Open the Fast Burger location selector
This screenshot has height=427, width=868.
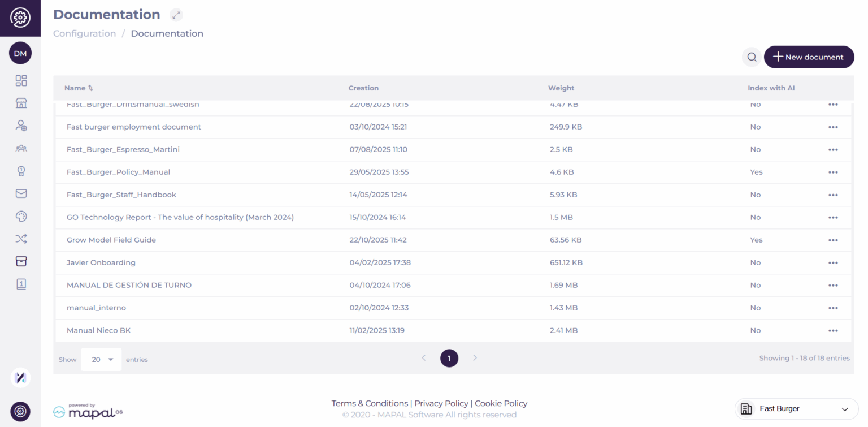coord(796,408)
